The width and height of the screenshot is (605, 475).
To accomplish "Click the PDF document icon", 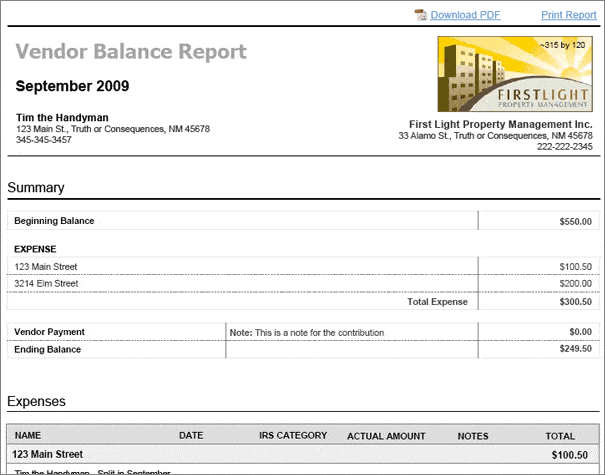I will pos(421,15).
